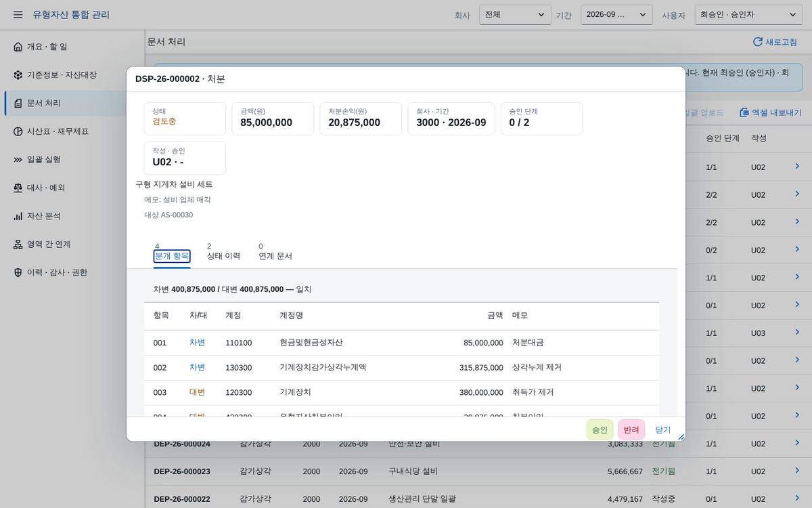Screen dimensions: 812x508
Task: Click the dialog resize handle at corner
Action: [x=681, y=437]
